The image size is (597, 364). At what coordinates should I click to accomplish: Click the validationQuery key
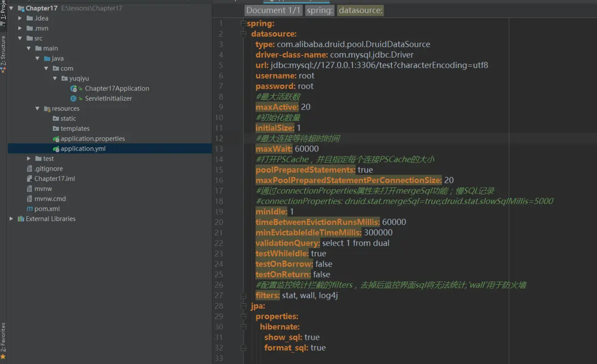click(288, 243)
